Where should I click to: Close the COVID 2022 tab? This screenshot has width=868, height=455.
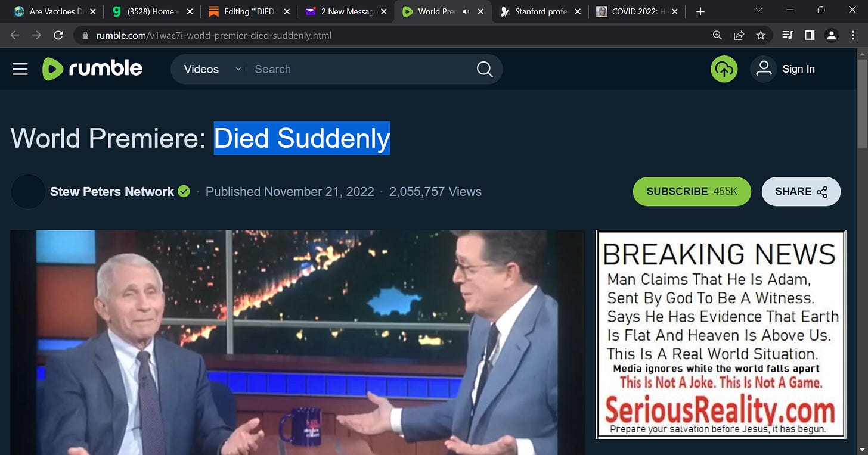(675, 11)
